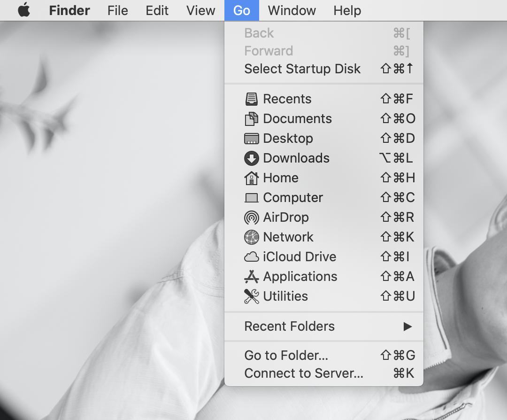Click the Computer laptop icon
Viewport: 507px width, 420px height.
[x=251, y=198]
